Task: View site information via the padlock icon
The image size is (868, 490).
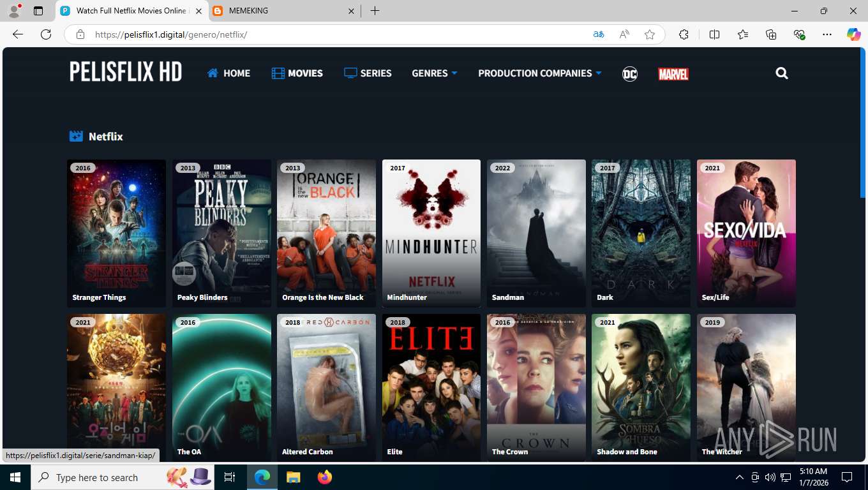Action: pos(80,34)
